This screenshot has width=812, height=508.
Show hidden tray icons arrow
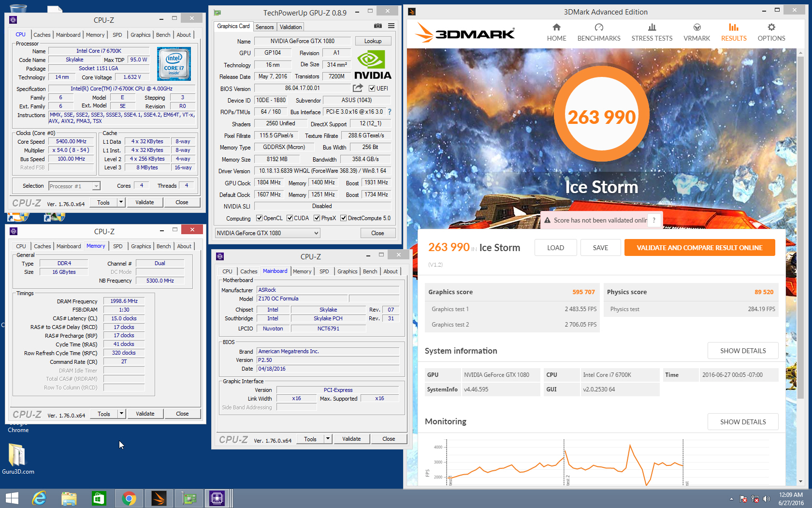(731, 499)
